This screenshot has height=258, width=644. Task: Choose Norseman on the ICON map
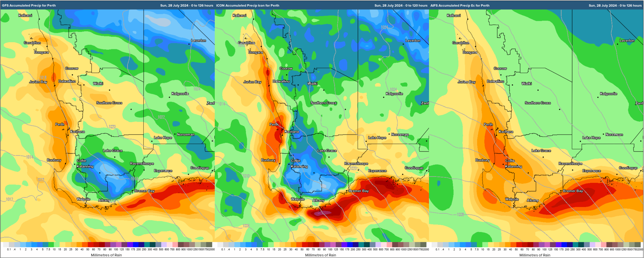[x=400, y=134]
